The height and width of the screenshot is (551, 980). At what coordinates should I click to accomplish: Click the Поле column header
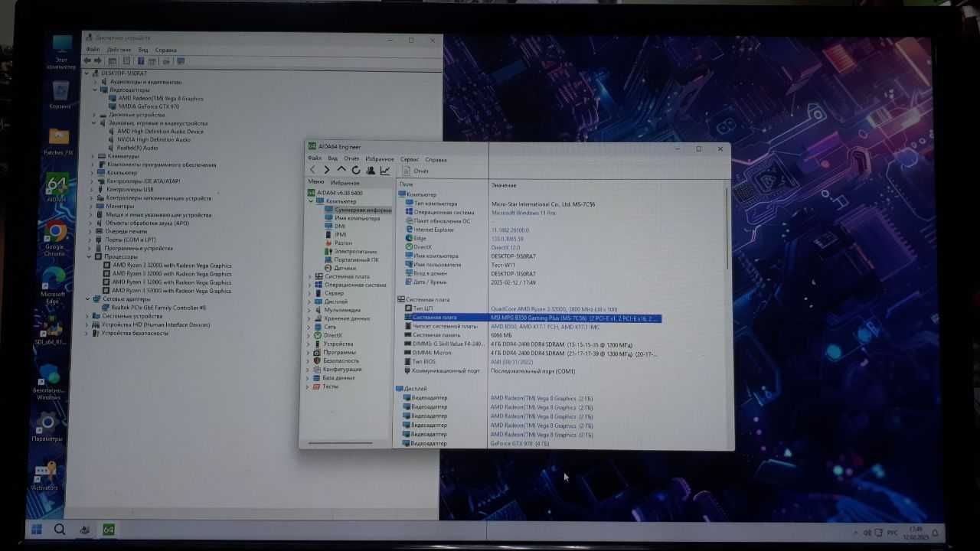pos(406,184)
